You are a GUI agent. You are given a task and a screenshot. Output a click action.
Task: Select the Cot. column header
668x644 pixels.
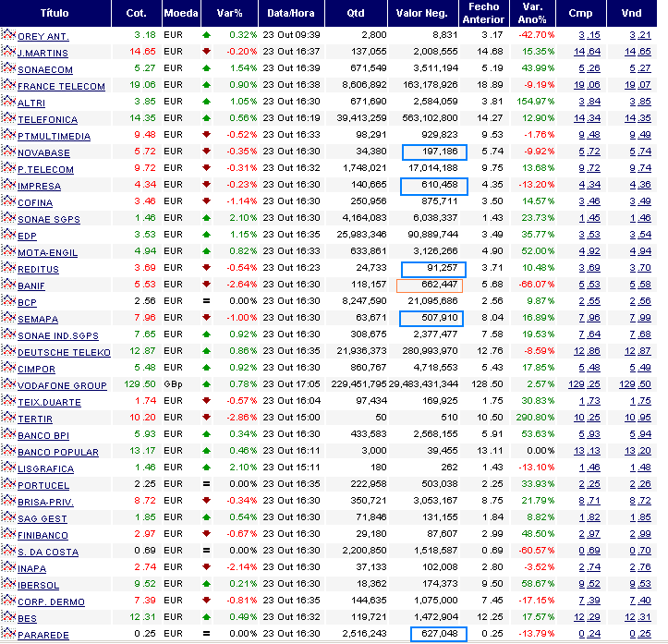(x=137, y=13)
